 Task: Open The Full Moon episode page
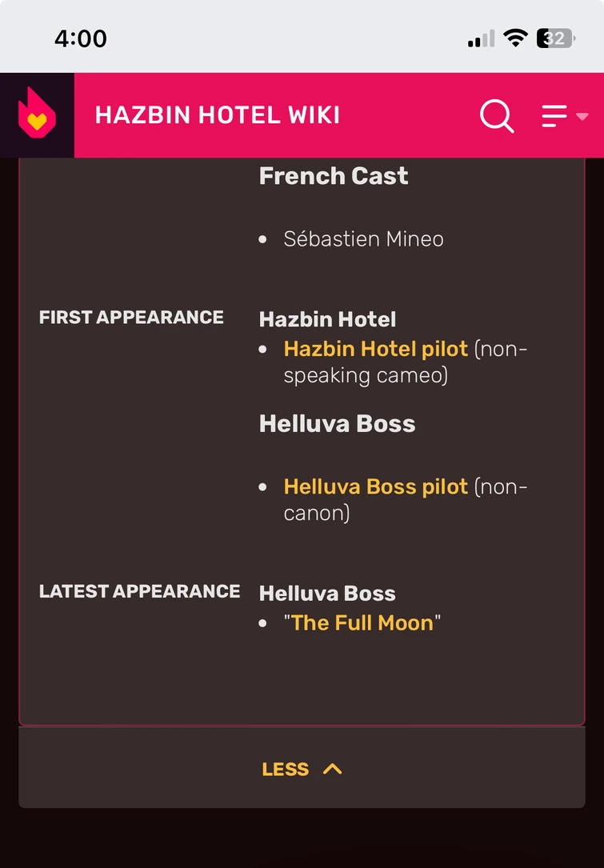tap(362, 622)
